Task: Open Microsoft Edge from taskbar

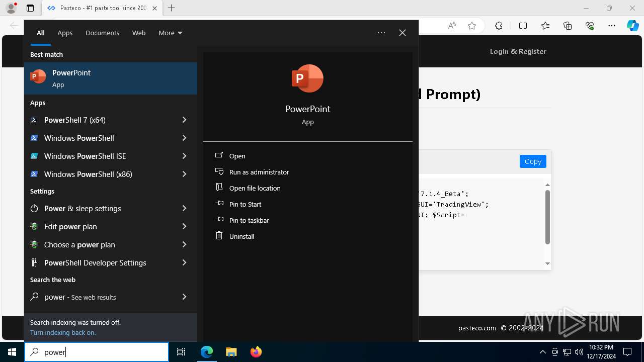Action: pos(207,352)
